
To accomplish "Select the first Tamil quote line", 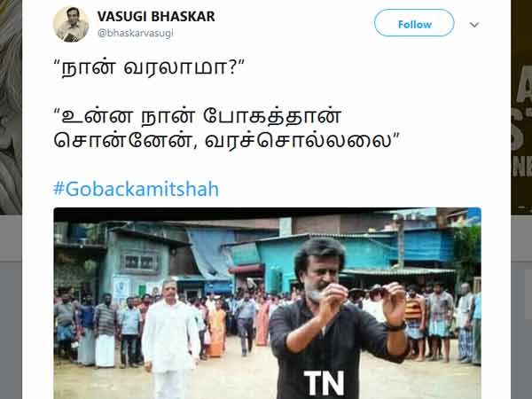I will pos(149,67).
